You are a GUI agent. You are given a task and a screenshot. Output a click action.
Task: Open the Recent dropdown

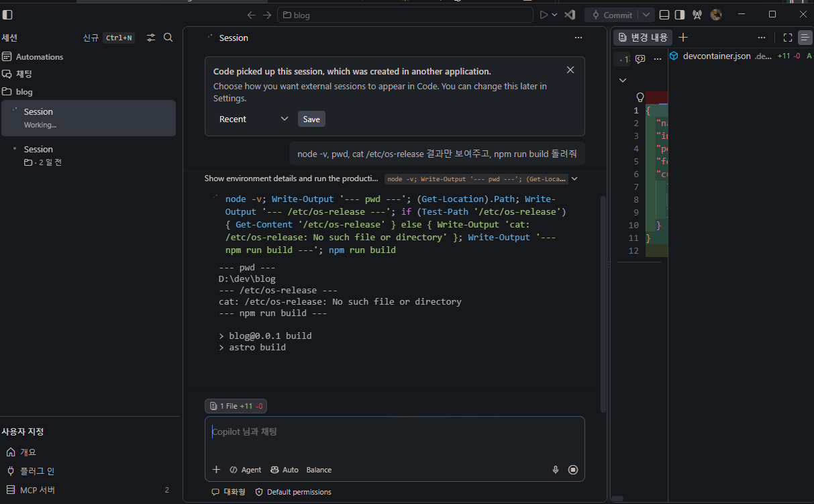(x=253, y=119)
